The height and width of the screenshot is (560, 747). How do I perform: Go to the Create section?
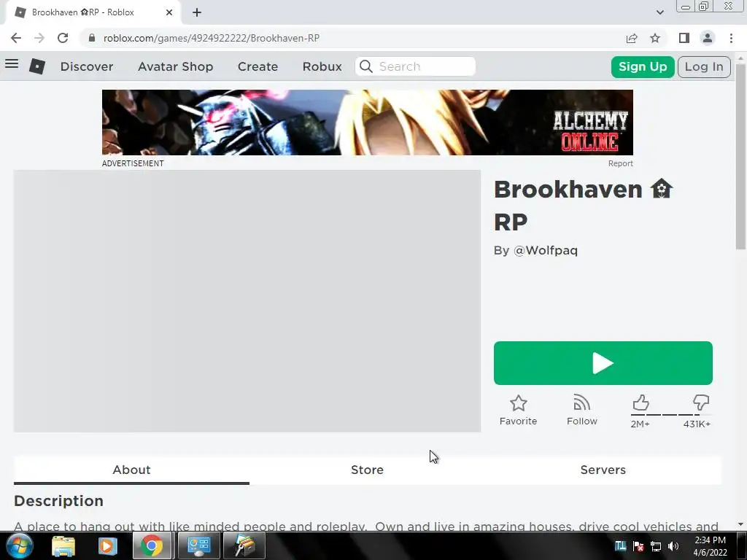(258, 66)
